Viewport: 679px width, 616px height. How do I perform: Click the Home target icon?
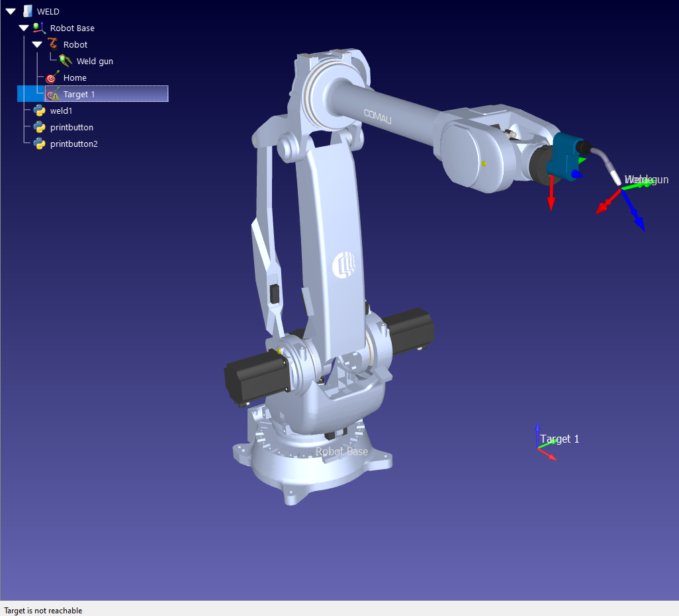(x=53, y=77)
